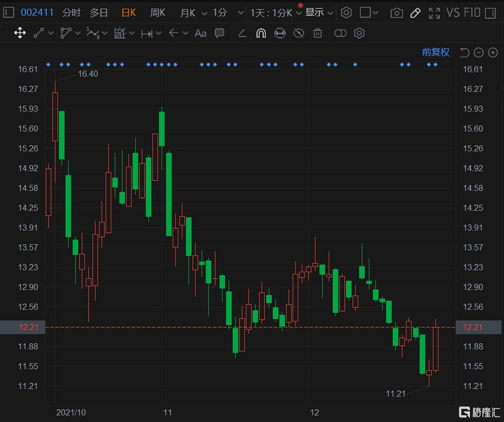The width and height of the screenshot is (504, 422).
Task: Click the 16.40 high price label
Action: pos(88,74)
